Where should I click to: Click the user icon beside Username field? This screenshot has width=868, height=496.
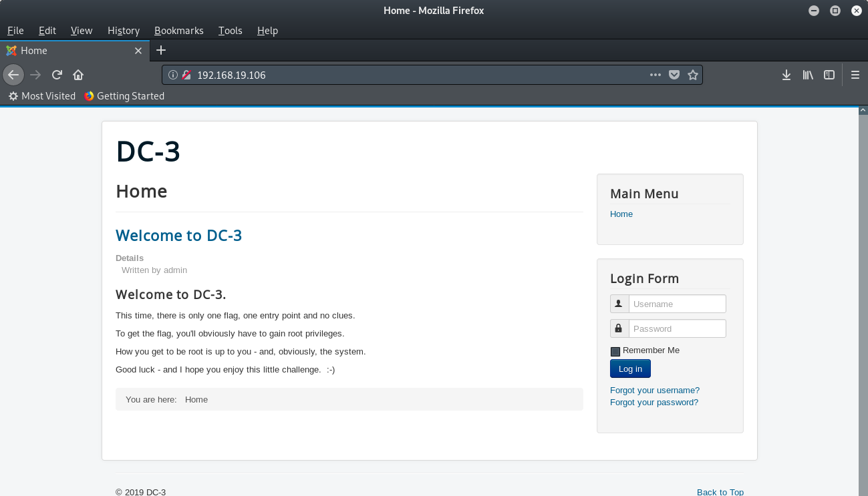point(619,304)
